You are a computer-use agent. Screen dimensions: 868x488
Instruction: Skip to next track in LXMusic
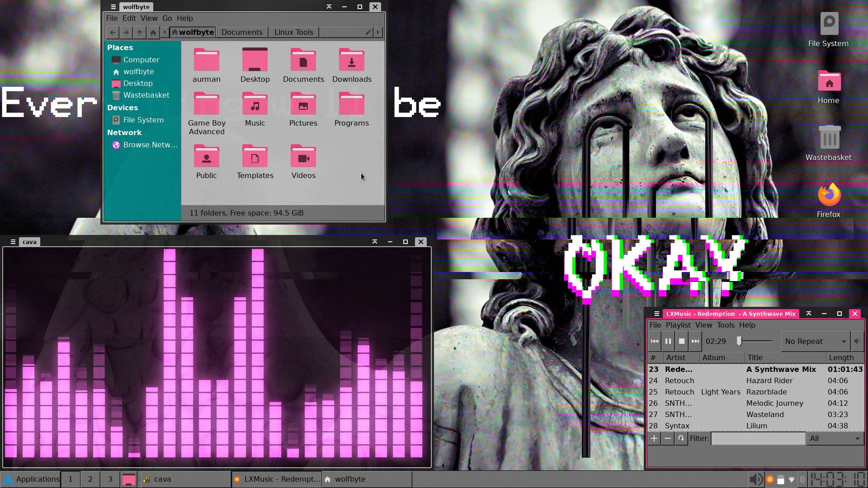[695, 341]
